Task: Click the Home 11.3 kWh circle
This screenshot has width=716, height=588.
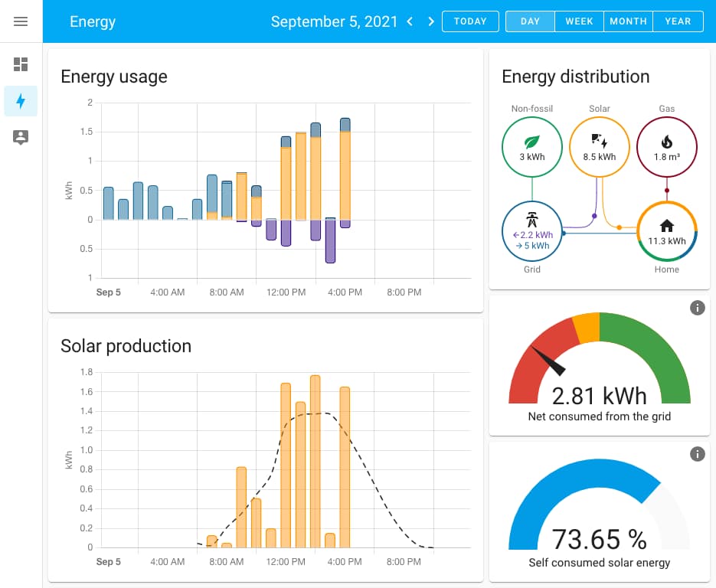Action: [667, 231]
